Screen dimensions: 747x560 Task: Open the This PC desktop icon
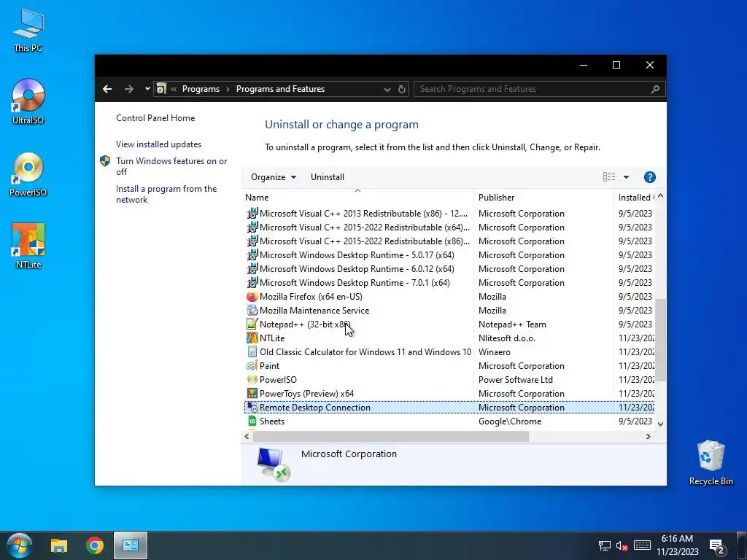point(28,29)
